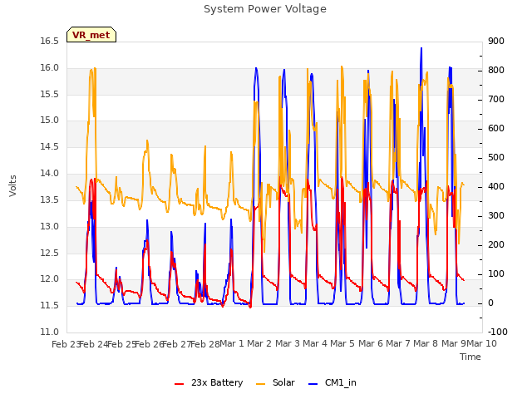Click the 900 right axis tick label
532x399 pixels.
496,41
